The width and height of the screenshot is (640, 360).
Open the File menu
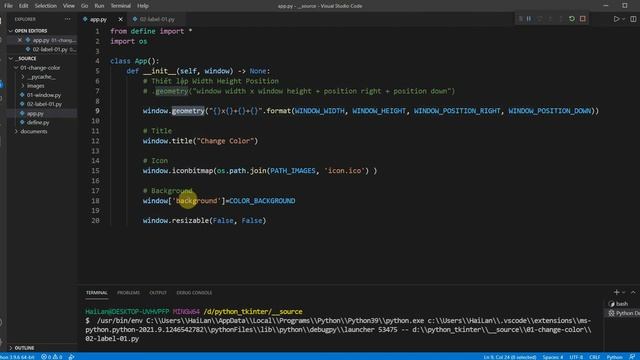pyautogui.click(x=8, y=6)
